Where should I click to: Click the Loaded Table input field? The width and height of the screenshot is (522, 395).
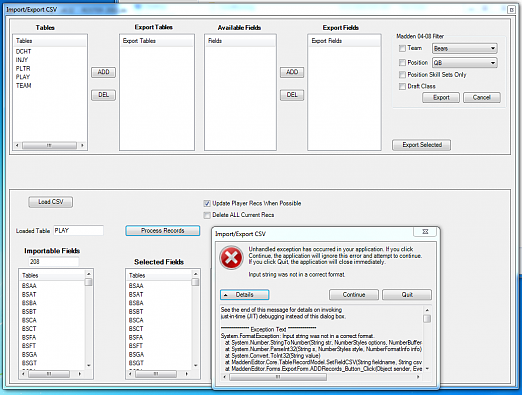[x=78, y=231]
